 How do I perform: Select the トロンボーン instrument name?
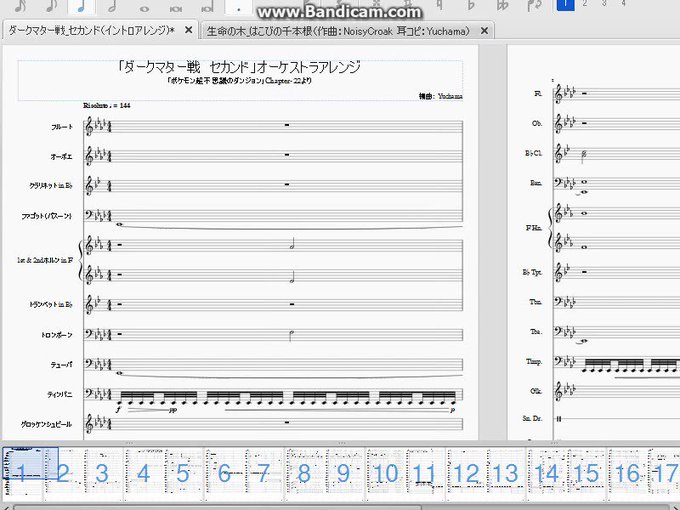56,335
